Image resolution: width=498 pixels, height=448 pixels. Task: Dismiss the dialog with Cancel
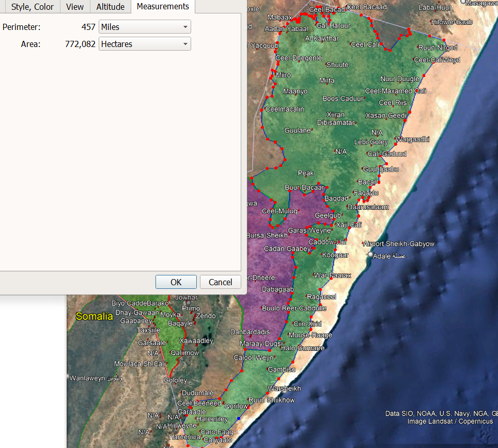(x=221, y=282)
